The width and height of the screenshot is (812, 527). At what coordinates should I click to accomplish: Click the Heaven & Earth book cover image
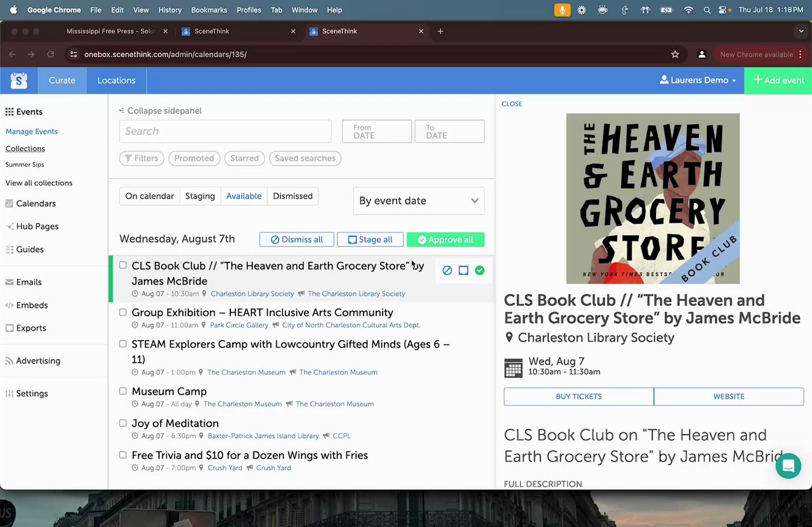coord(653,198)
